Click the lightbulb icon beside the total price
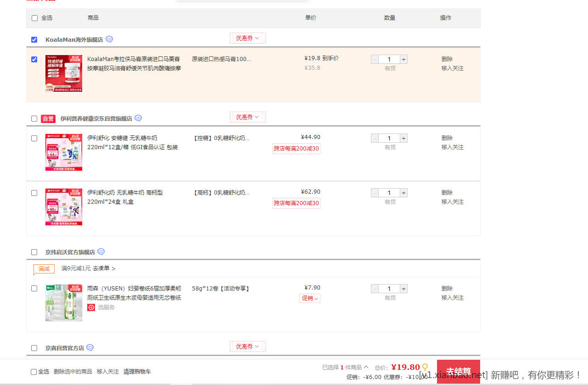 [424, 367]
